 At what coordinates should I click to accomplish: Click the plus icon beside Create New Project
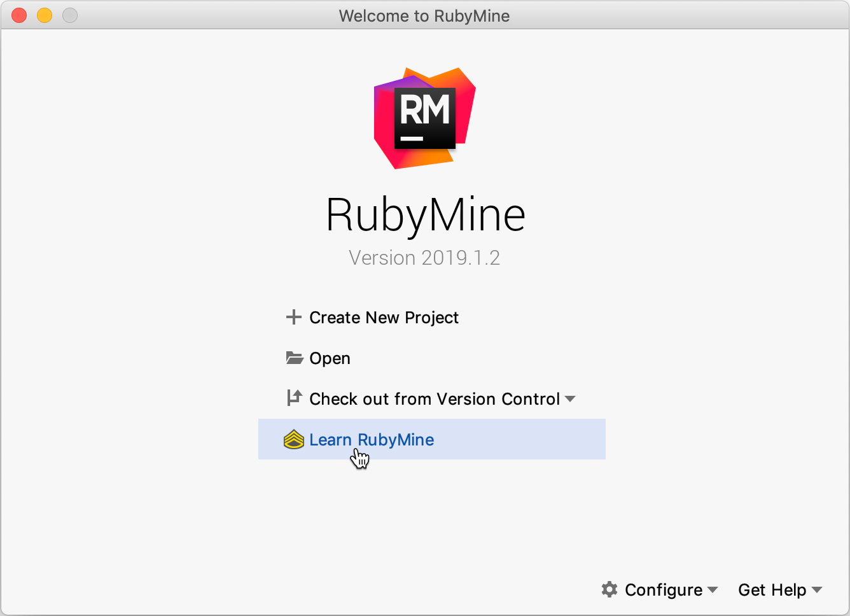click(x=294, y=317)
